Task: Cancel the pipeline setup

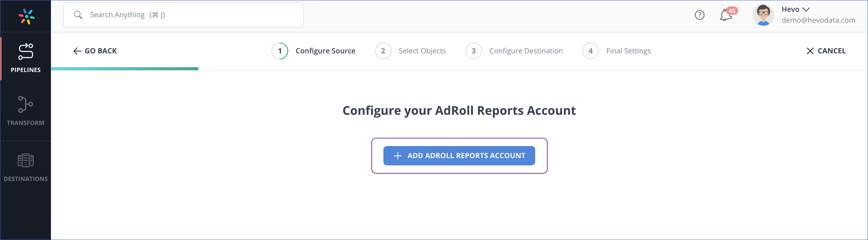Action: tap(826, 51)
